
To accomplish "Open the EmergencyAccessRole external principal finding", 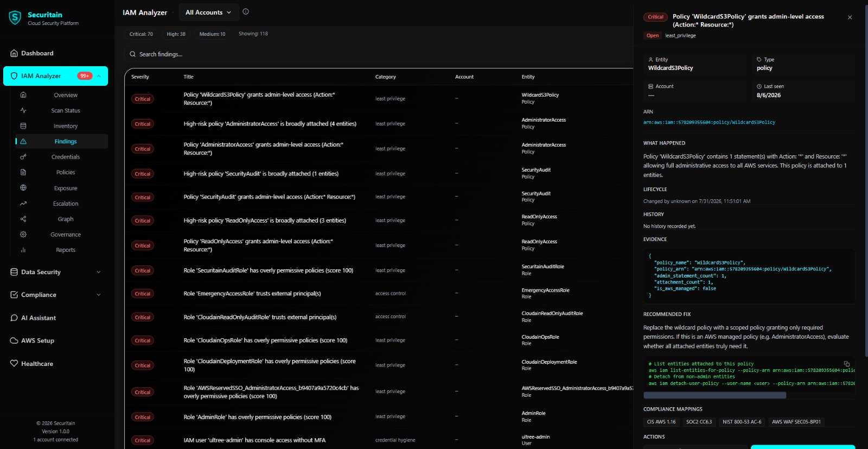I will (x=379, y=294).
